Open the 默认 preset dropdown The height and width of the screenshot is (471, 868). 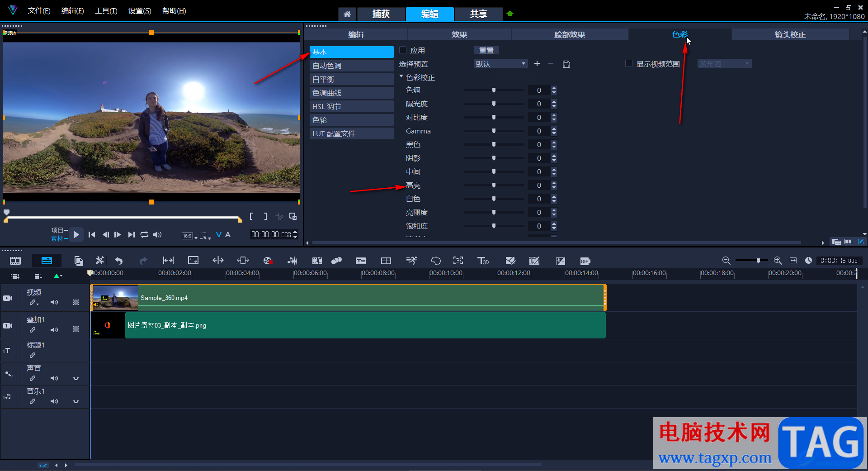click(500, 64)
